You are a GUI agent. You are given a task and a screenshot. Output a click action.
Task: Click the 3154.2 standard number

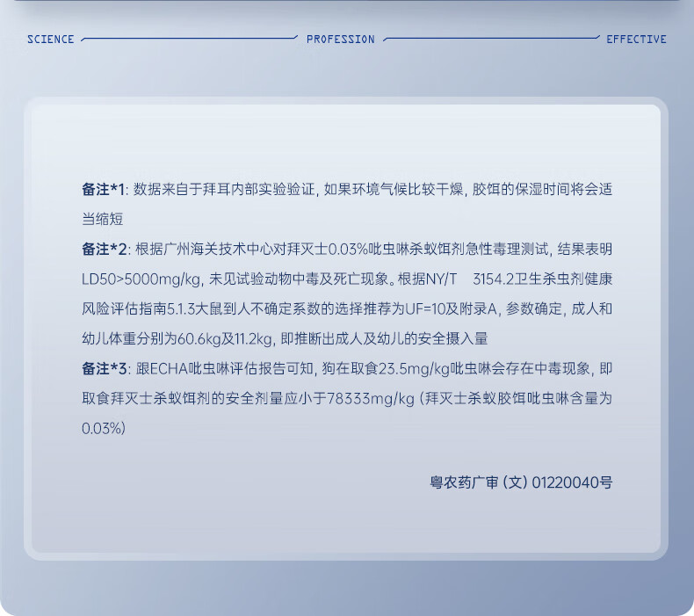pyautogui.click(x=493, y=279)
